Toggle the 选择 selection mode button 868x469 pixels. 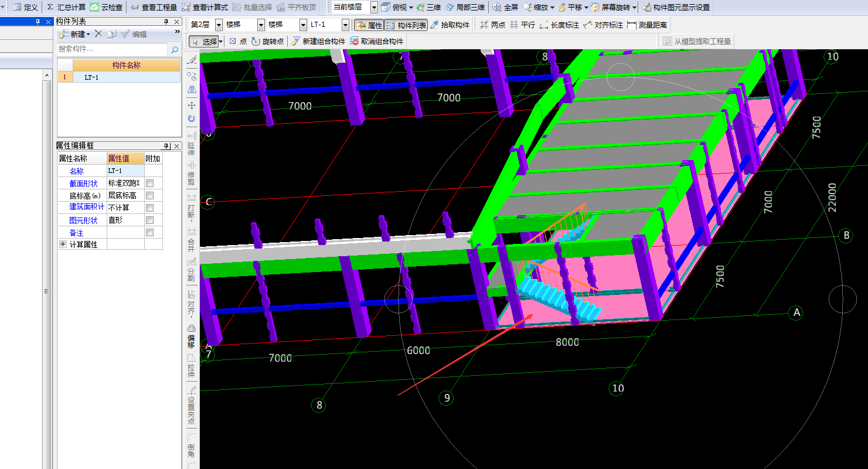[x=202, y=42]
